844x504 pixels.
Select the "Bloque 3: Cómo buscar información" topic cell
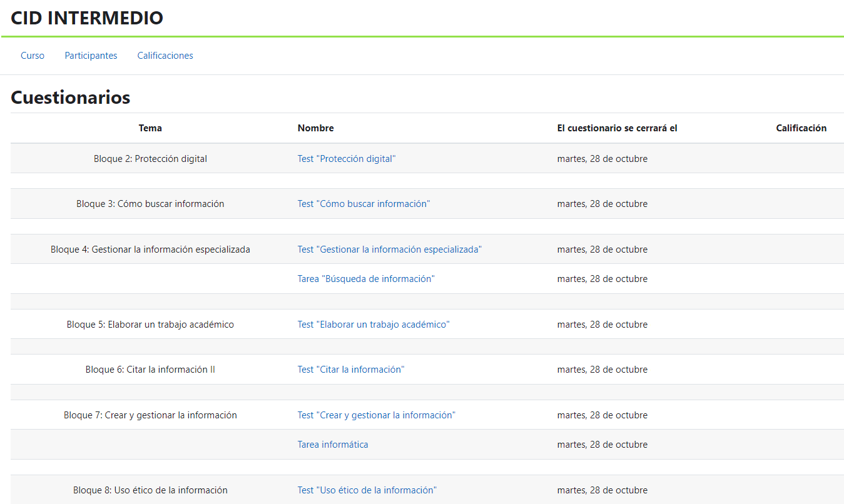point(150,204)
